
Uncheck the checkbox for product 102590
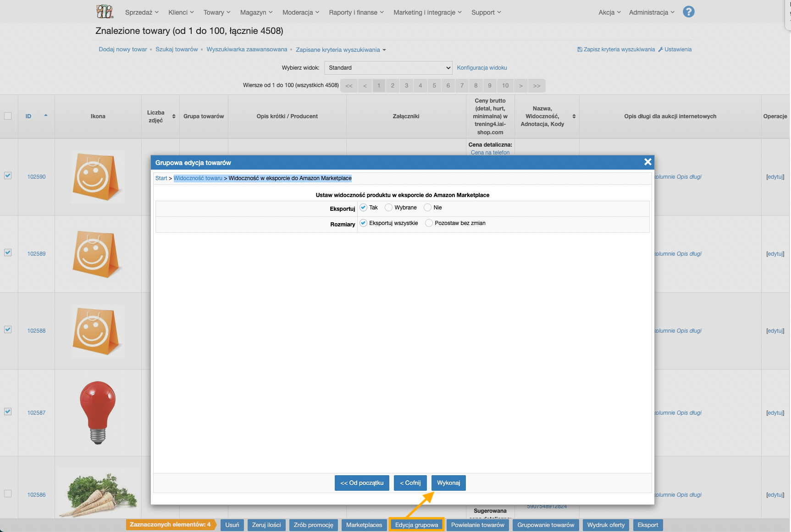pos(8,176)
